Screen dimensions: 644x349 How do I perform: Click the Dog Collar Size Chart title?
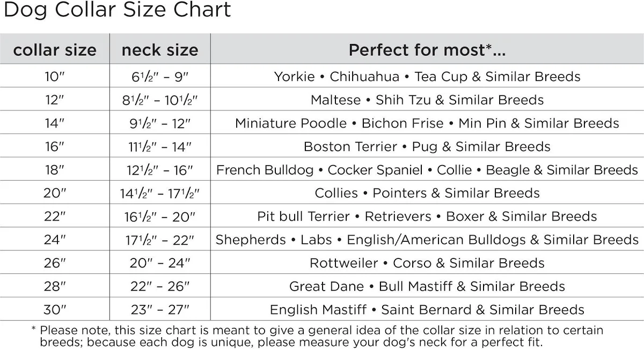[117, 10]
